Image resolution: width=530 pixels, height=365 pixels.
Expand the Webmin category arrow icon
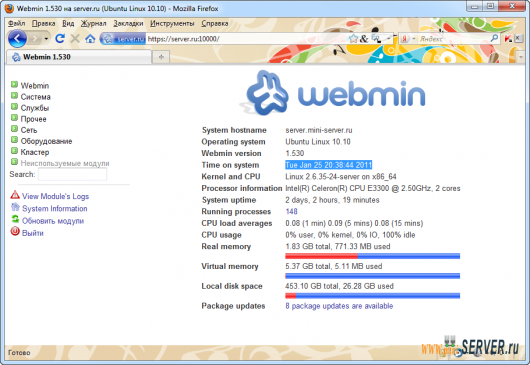click(14, 84)
